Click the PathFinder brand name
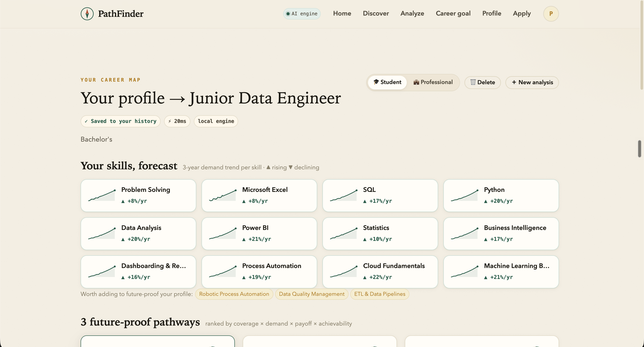This screenshot has height=347, width=644. tap(120, 14)
